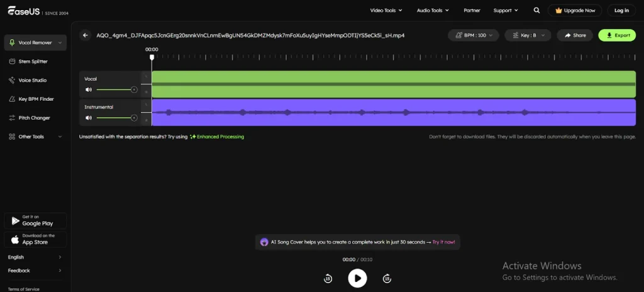
Task: Expand the Vocal Remover sidebar dropdown
Action: click(x=35, y=43)
